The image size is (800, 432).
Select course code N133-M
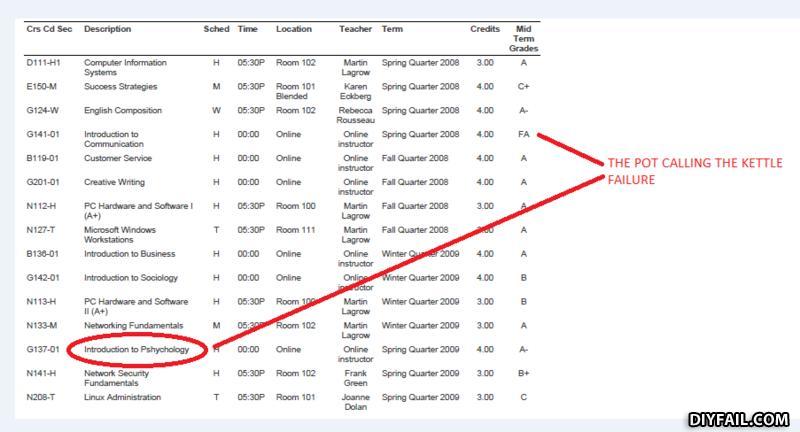(42, 326)
